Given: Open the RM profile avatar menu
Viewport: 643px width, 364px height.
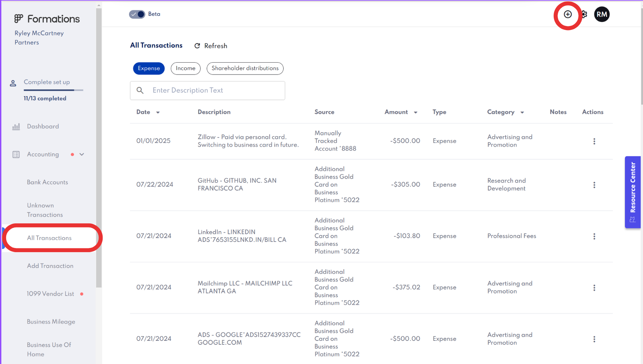Looking at the screenshot, I should pyautogui.click(x=602, y=14).
